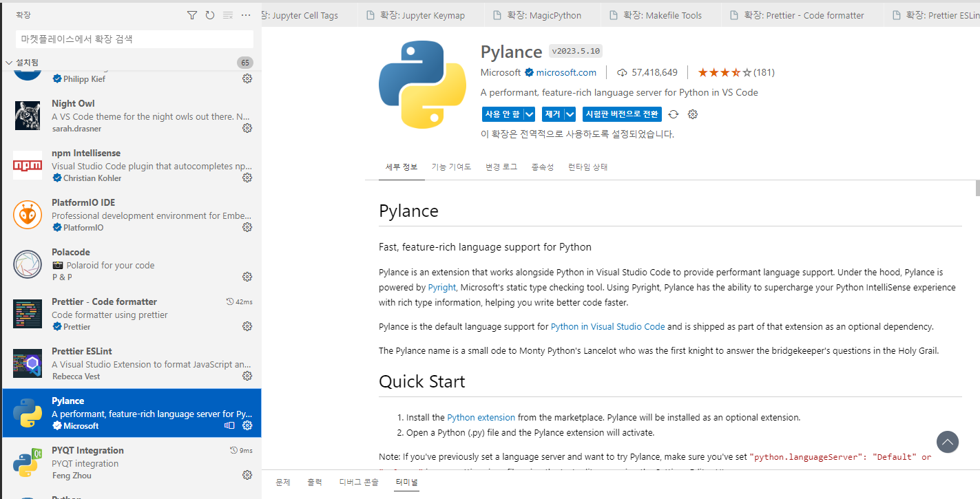Select Polacode extension row
980x499 pixels.
[131, 264]
